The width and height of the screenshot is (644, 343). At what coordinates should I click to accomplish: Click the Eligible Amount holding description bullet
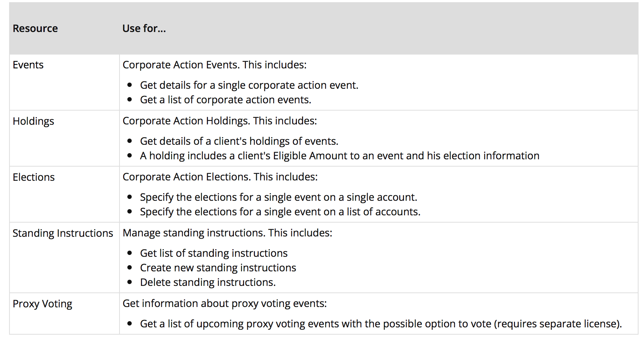point(339,156)
